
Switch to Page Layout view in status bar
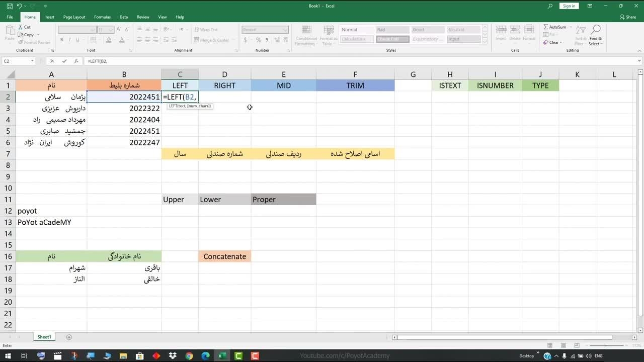coord(562,345)
